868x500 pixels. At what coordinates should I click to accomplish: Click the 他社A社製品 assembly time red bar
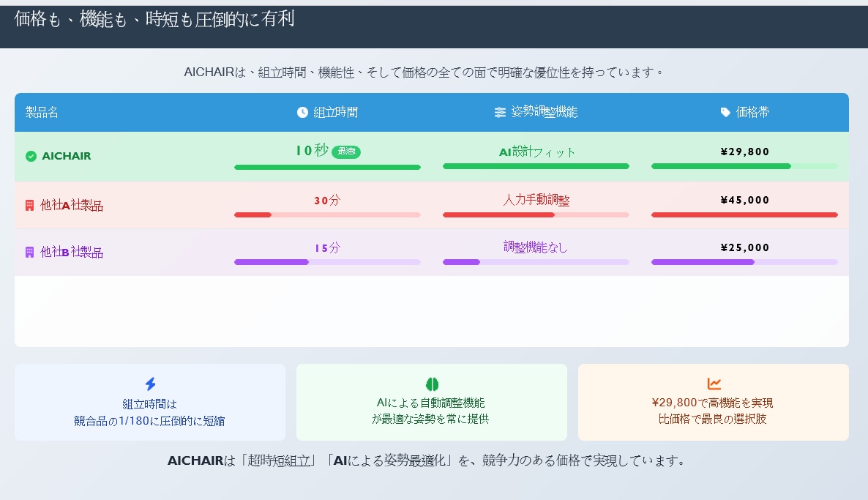pyautogui.click(x=253, y=214)
